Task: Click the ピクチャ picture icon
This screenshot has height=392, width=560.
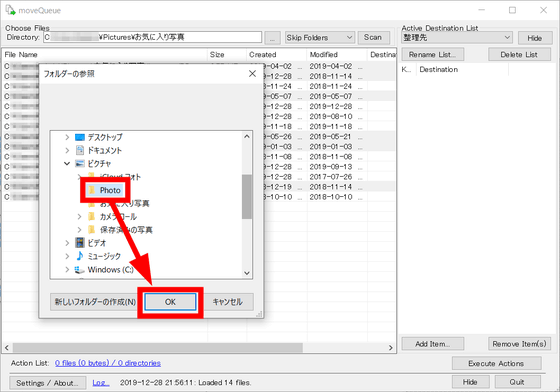Action: (80, 164)
